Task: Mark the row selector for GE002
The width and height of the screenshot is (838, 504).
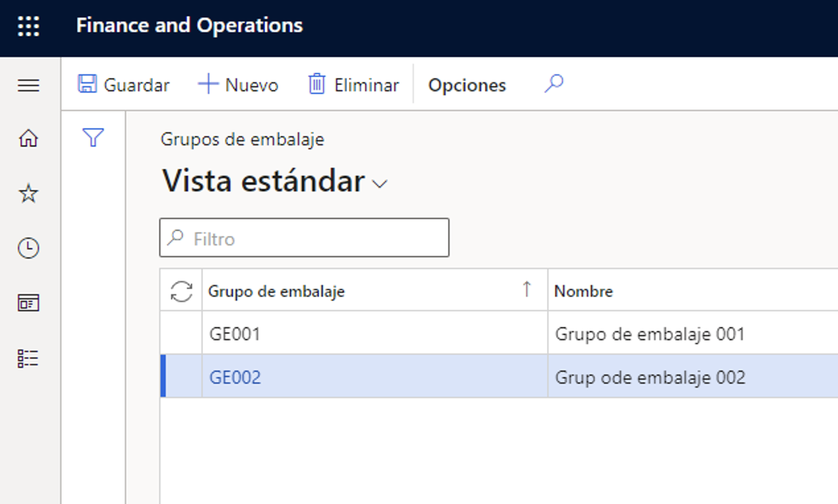Action: coord(181,377)
